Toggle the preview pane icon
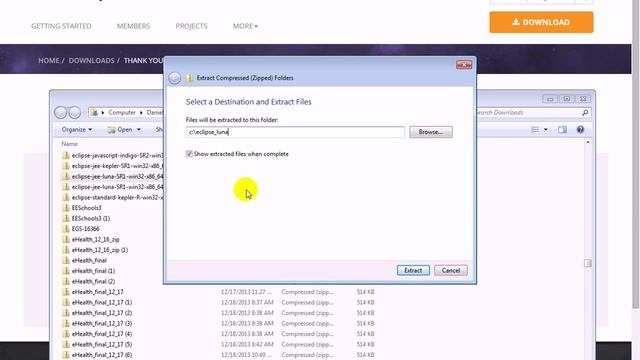Viewport: 640px width, 360px height. [562, 129]
